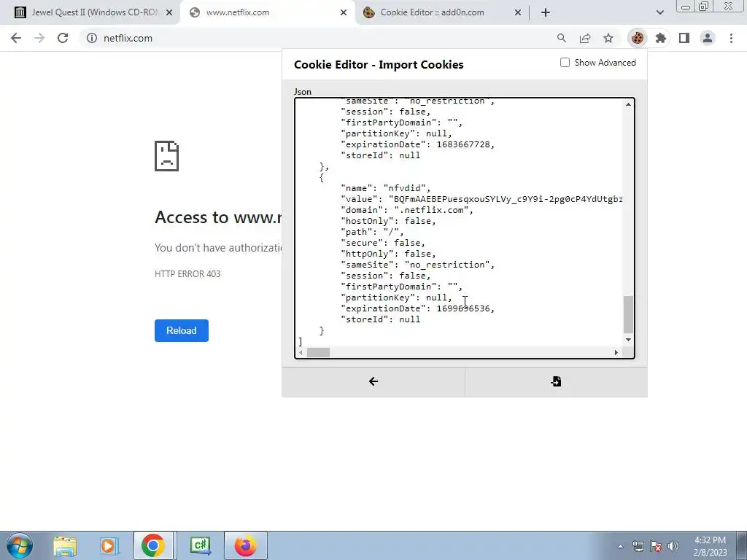The width and height of the screenshot is (747, 560).
Task: Click the "name": "nfvdid" line
Action: [385, 188]
